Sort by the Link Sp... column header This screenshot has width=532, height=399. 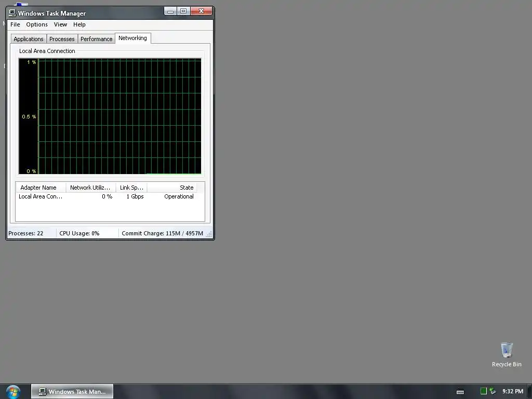(131, 188)
